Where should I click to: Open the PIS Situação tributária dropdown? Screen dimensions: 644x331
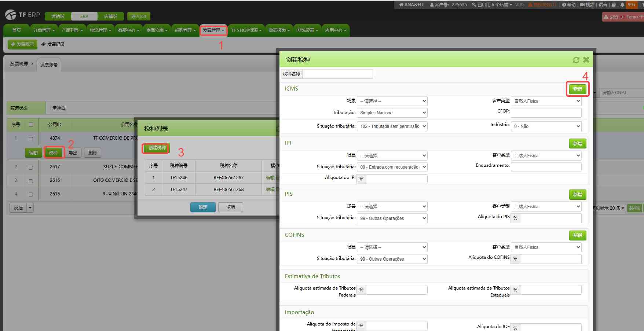392,218
